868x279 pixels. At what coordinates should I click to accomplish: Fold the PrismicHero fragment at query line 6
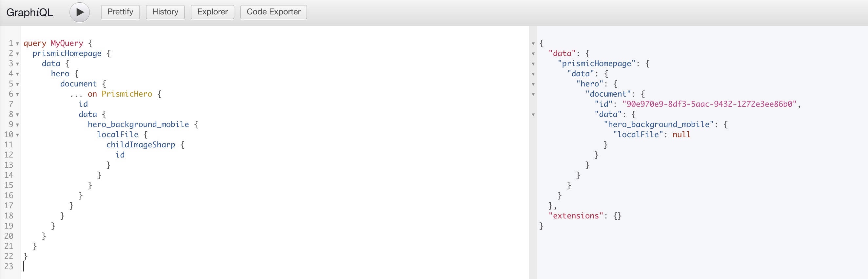click(17, 95)
